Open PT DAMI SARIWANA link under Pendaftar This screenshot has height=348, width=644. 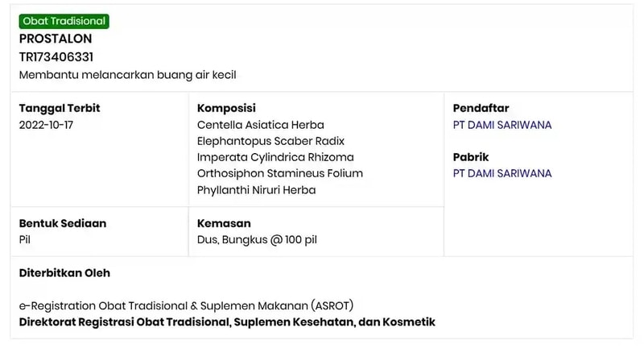coord(502,125)
